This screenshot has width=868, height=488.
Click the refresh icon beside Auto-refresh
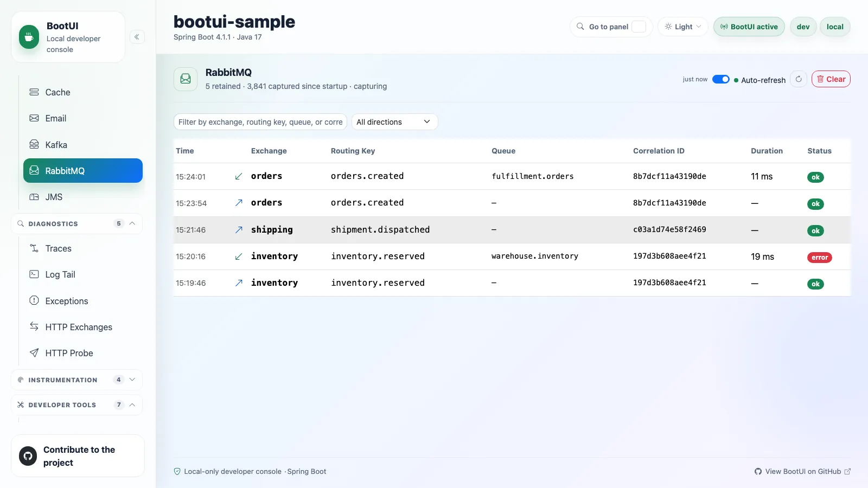coord(799,79)
